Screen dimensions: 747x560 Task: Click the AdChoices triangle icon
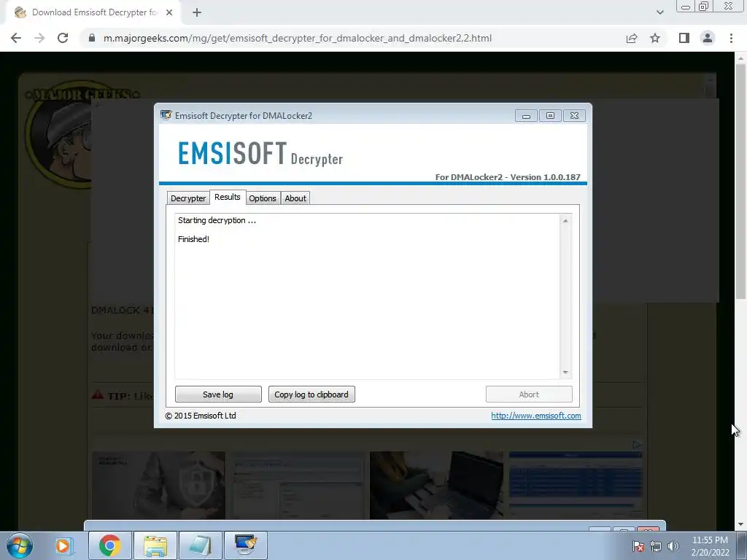pos(637,445)
